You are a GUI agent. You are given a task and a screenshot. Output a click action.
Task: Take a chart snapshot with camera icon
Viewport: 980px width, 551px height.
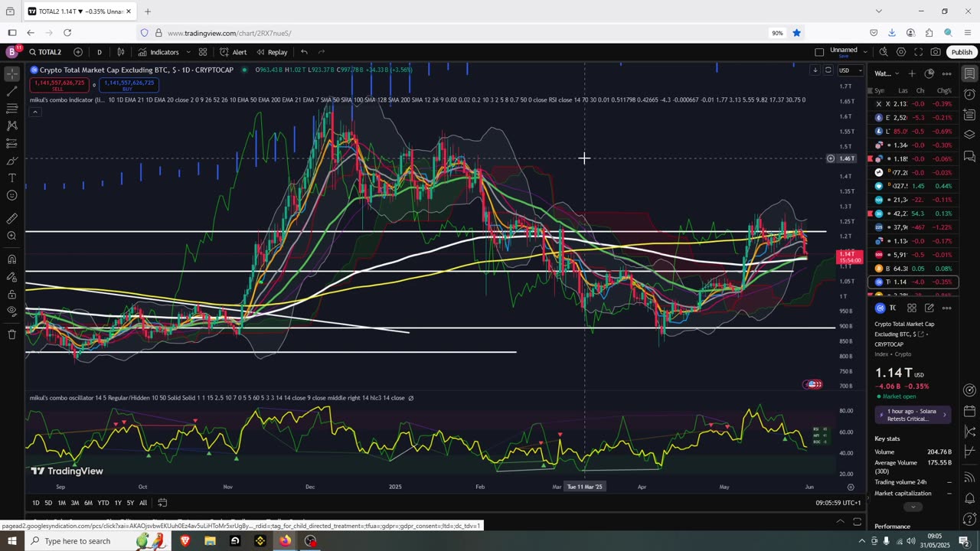tap(936, 52)
